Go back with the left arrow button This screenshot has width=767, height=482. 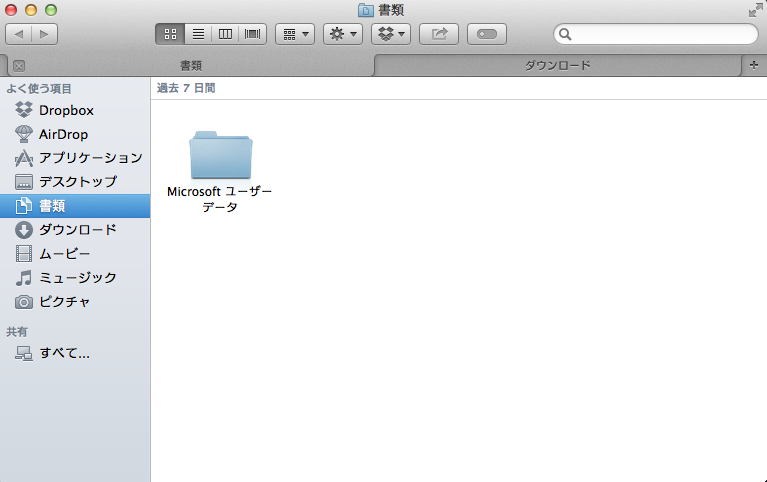[19, 34]
